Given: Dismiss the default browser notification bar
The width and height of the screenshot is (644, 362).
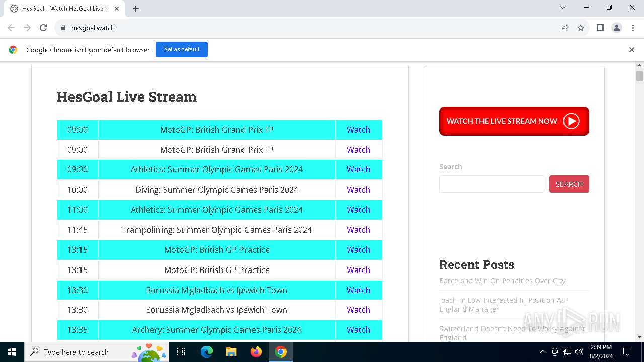Looking at the screenshot, I should (632, 50).
